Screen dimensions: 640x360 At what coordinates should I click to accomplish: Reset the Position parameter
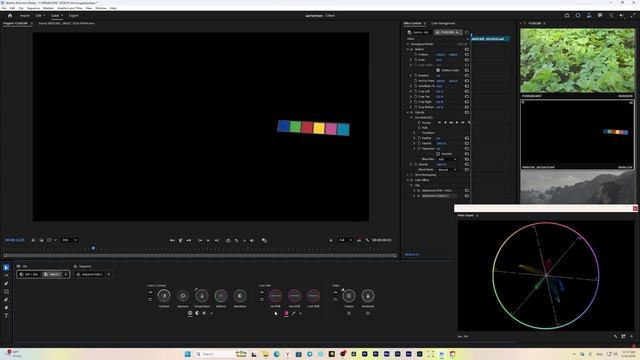coord(467,54)
